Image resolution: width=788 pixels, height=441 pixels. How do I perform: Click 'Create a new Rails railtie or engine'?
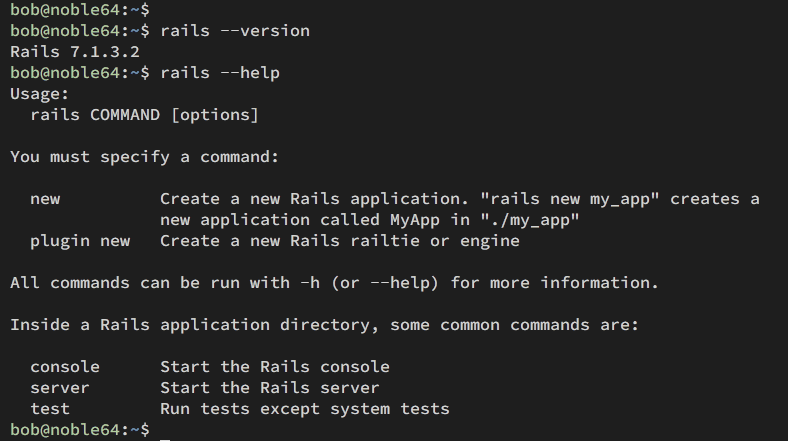pos(340,241)
